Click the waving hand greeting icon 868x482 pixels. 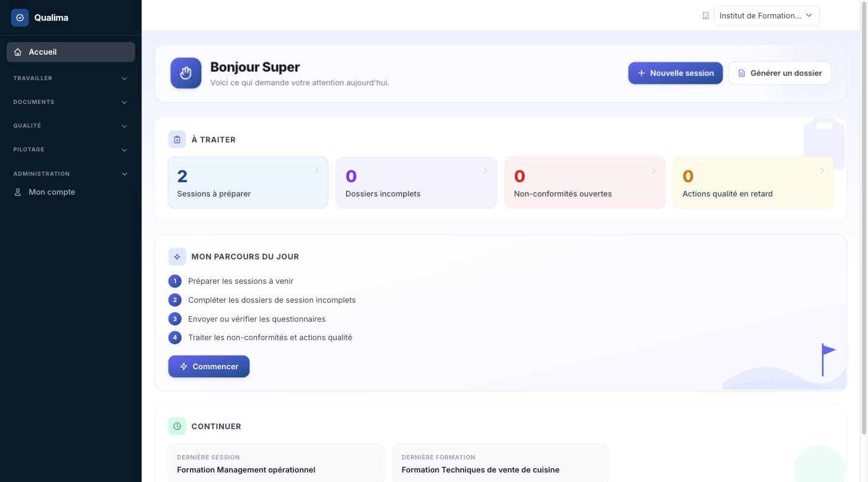tap(186, 73)
